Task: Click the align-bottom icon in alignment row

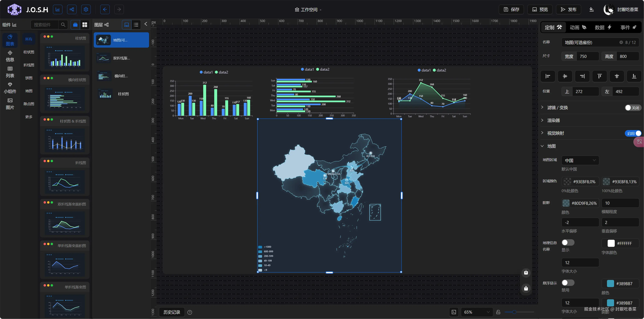Action: [x=634, y=76]
